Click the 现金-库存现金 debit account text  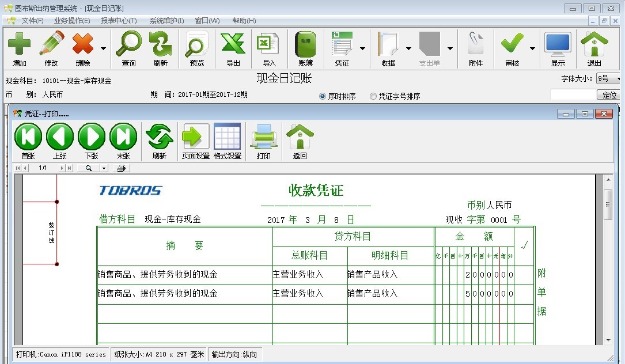coord(173,219)
